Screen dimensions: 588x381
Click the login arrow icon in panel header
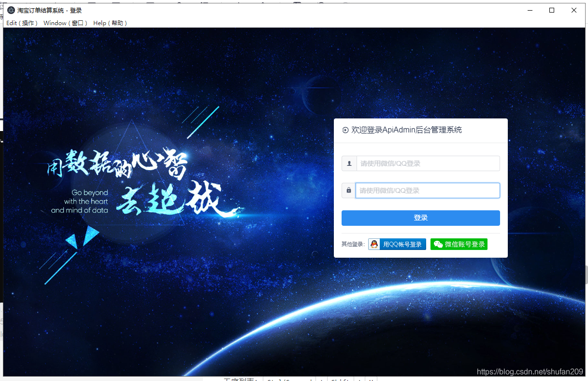[345, 130]
